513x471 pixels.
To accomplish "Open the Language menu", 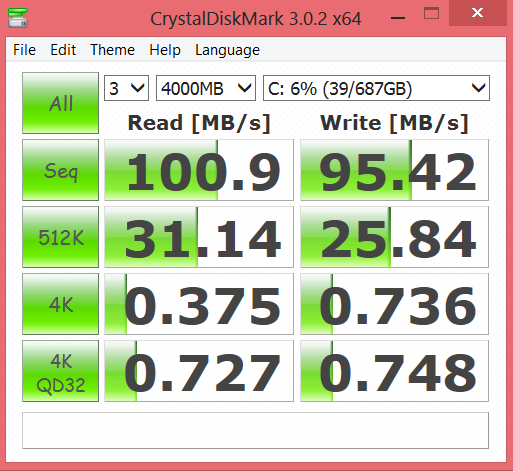I will (x=227, y=50).
